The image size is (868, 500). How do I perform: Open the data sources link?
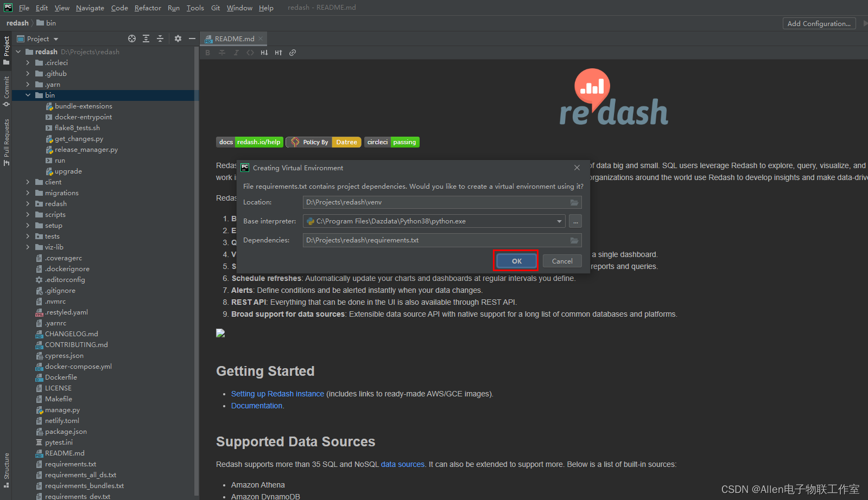coord(403,464)
